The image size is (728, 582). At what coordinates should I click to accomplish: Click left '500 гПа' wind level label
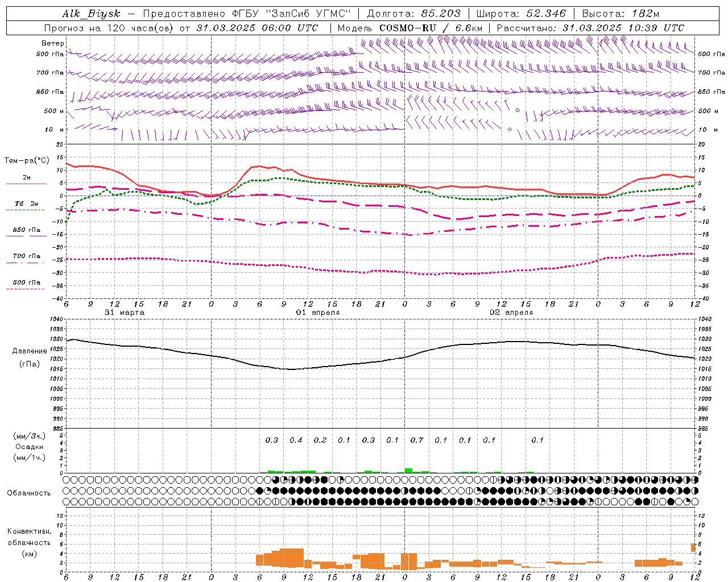point(50,54)
